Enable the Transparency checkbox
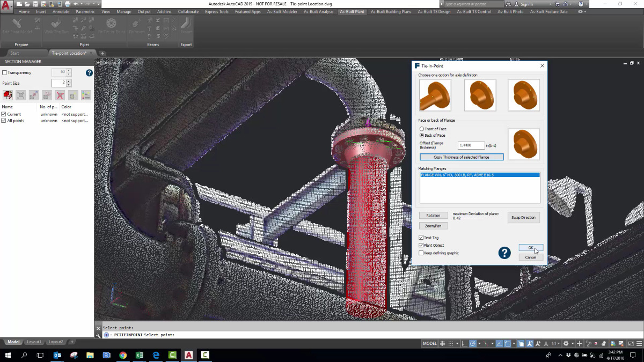 (x=5, y=73)
